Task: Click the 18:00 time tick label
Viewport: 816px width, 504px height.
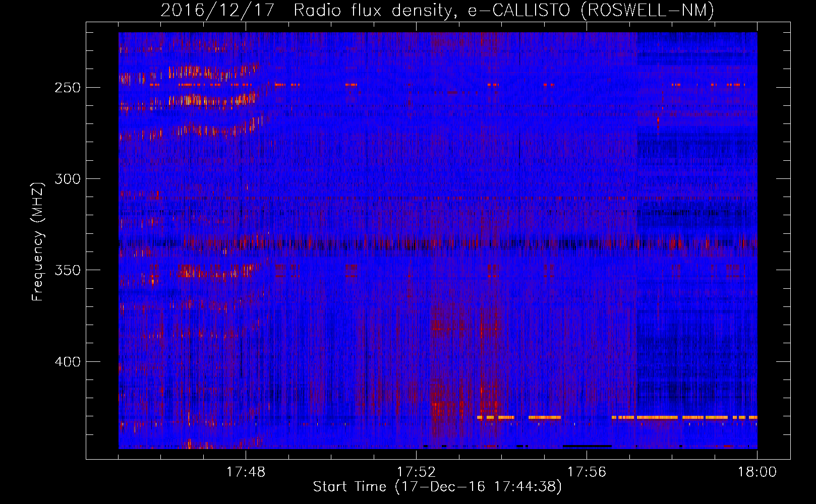Action: coord(757,472)
